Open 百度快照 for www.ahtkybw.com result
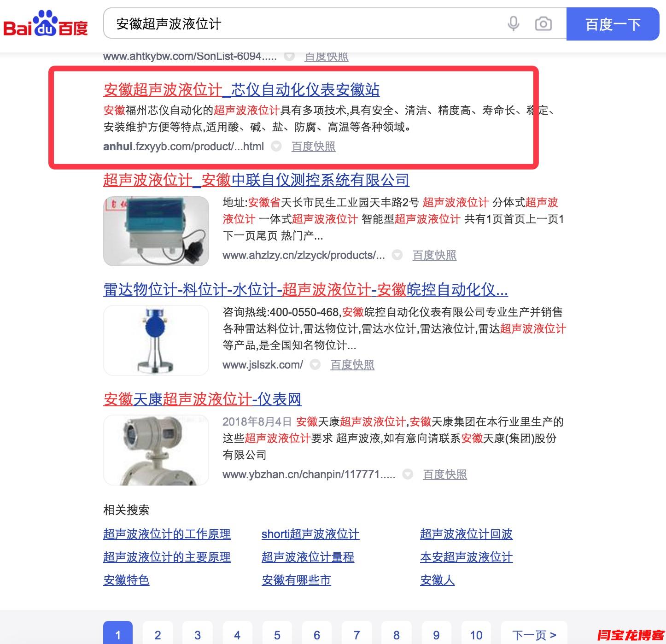Image resolution: width=666 pixels, height=644 pixels. [327, 57]
